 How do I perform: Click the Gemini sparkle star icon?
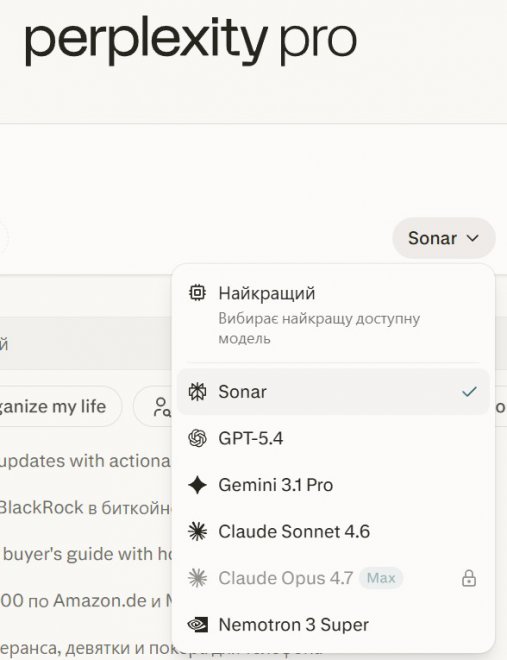point(197,485)
